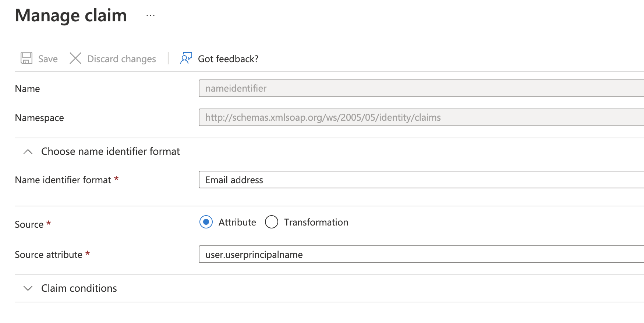This screenshot has height=323, width=644.
Task: Click the Attribute radio label text
Action: 237,222
